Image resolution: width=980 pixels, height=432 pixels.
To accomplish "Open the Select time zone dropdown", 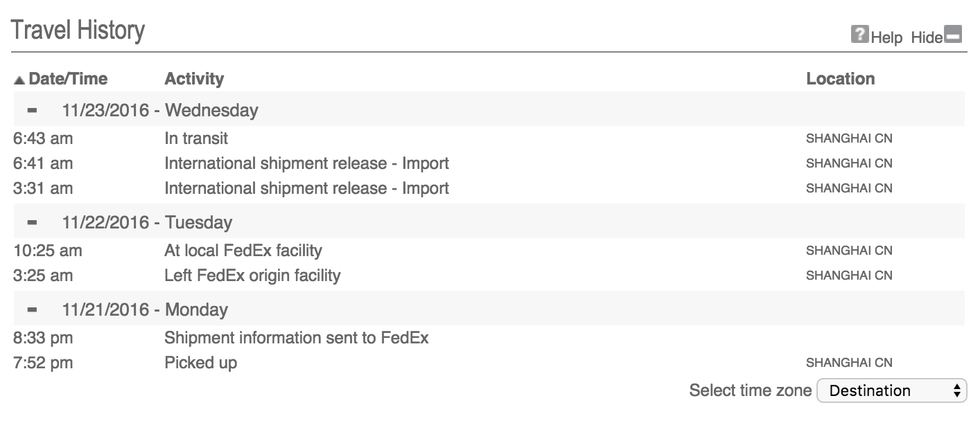I will 891,390.
